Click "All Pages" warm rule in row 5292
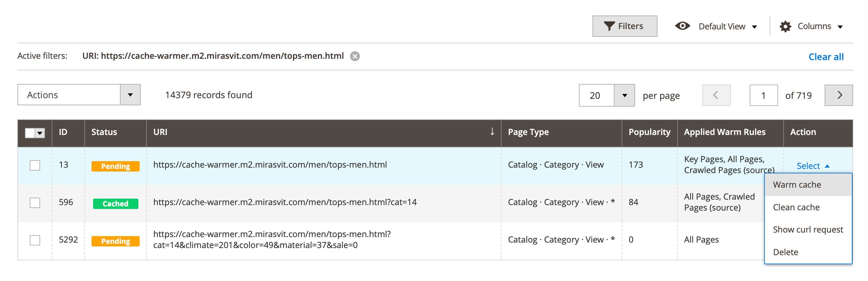The height and width of the screenshot is (281, 868). [701, 239]
